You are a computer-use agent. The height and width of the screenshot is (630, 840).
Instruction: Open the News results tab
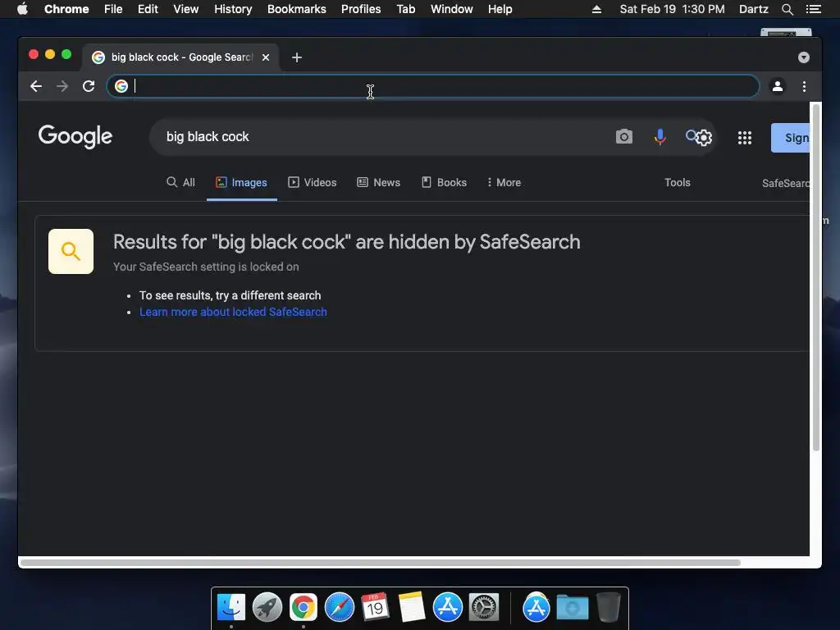379,183
